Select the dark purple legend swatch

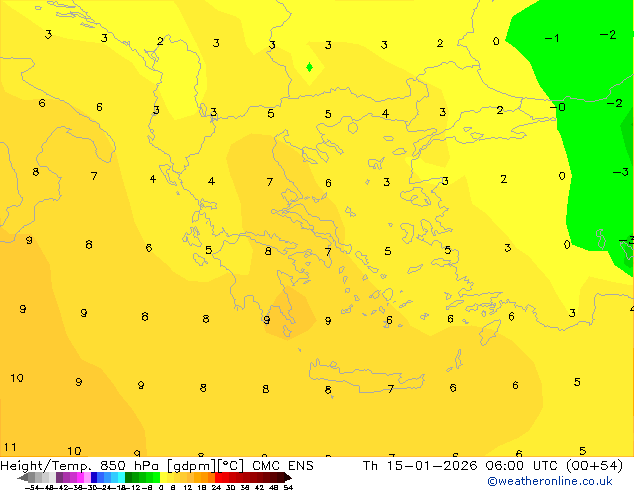pyautogui.click(x=59, y=477)
